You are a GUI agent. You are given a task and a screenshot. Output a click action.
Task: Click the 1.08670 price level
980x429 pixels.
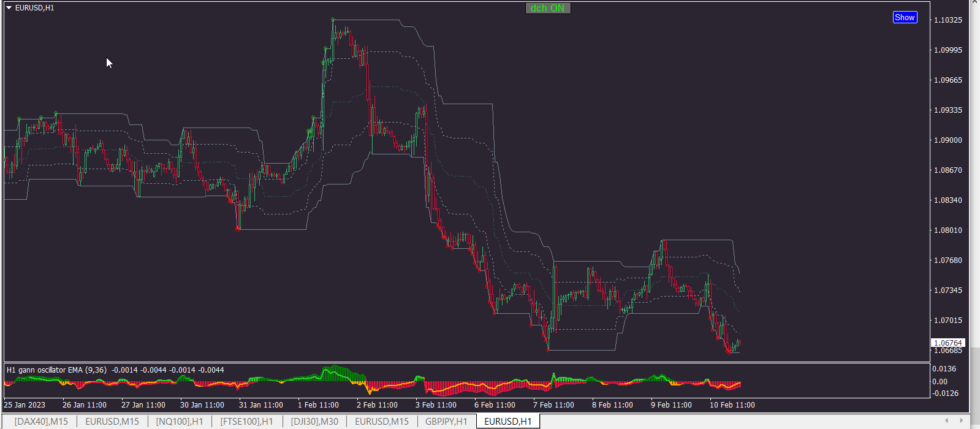[948, 170]
